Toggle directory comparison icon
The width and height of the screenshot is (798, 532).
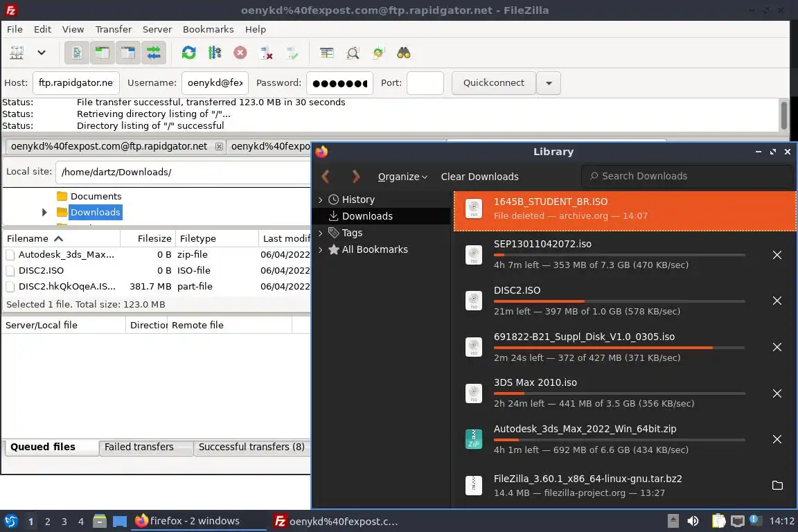point(353,53)
